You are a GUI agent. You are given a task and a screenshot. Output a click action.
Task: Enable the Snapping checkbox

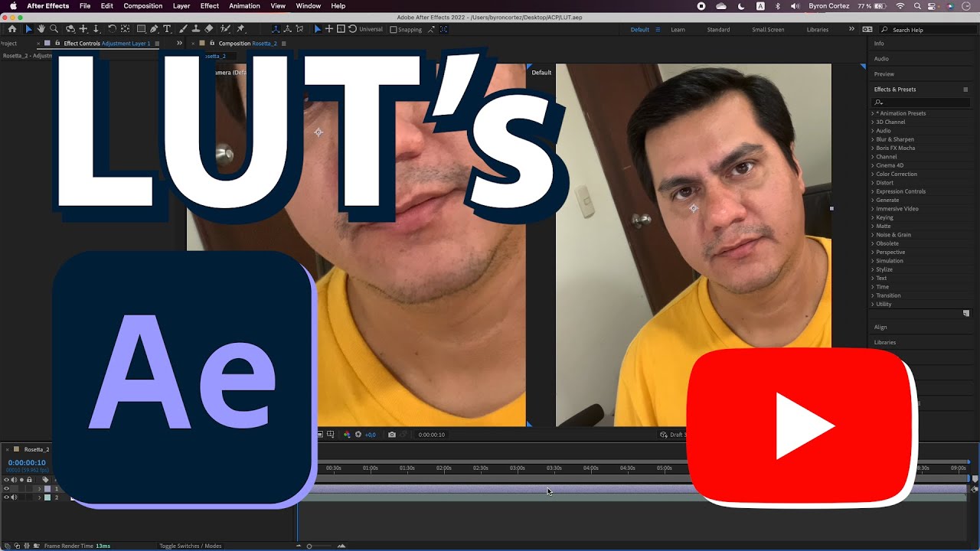click(394, 30)
